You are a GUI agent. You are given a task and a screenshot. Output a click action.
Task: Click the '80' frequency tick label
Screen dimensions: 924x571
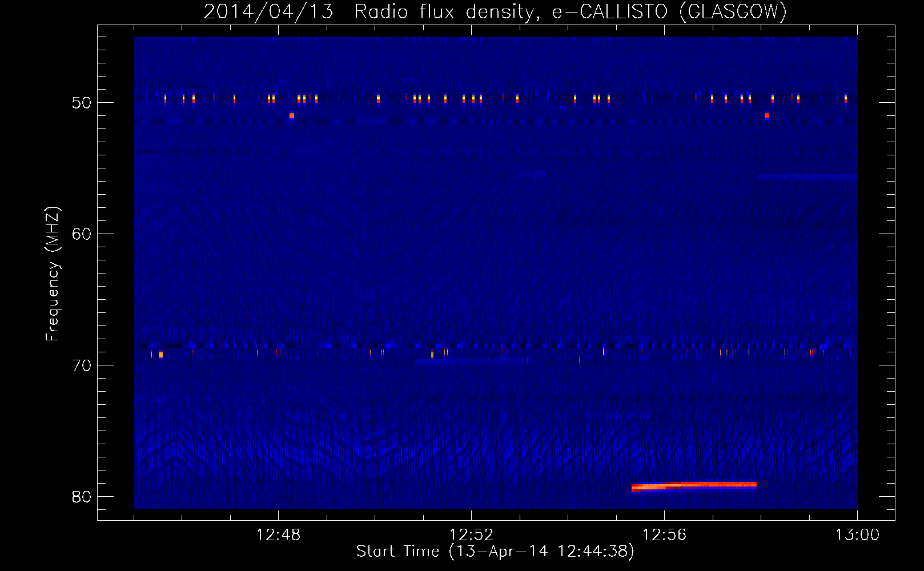coord(82,497)
